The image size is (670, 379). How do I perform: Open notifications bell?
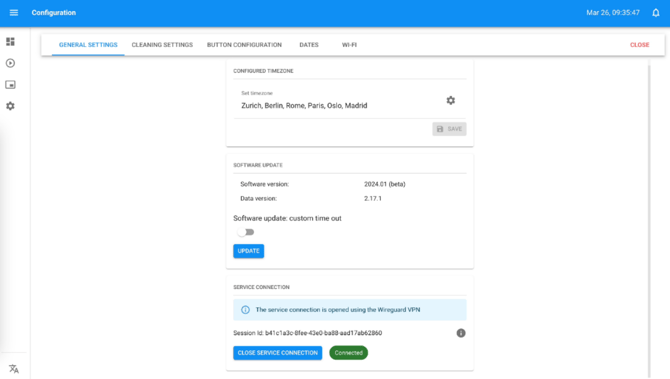pos(655,13)
